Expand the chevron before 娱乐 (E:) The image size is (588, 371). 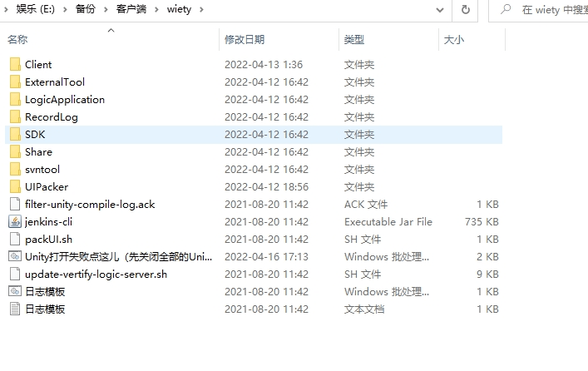(6, 9)
